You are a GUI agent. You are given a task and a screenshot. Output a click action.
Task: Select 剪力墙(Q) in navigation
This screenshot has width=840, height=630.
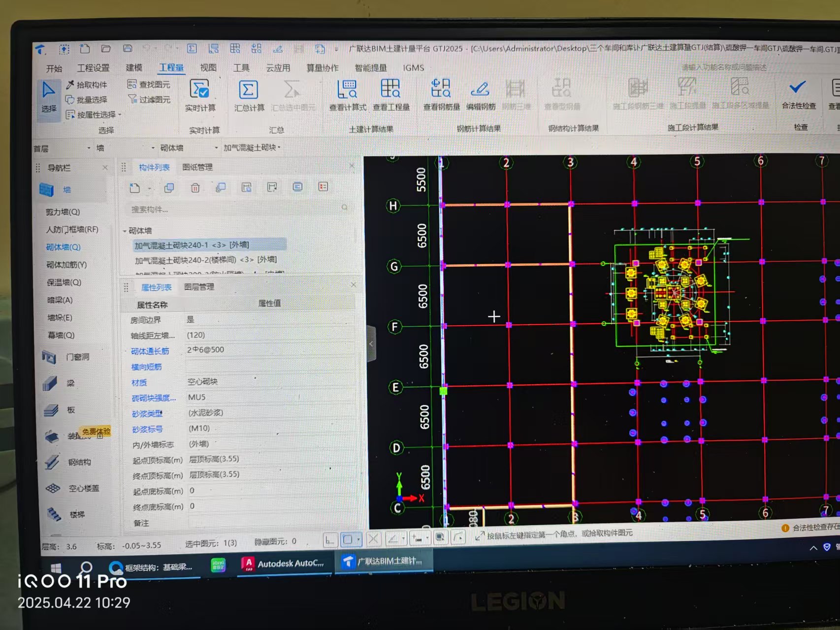(63, 212)
